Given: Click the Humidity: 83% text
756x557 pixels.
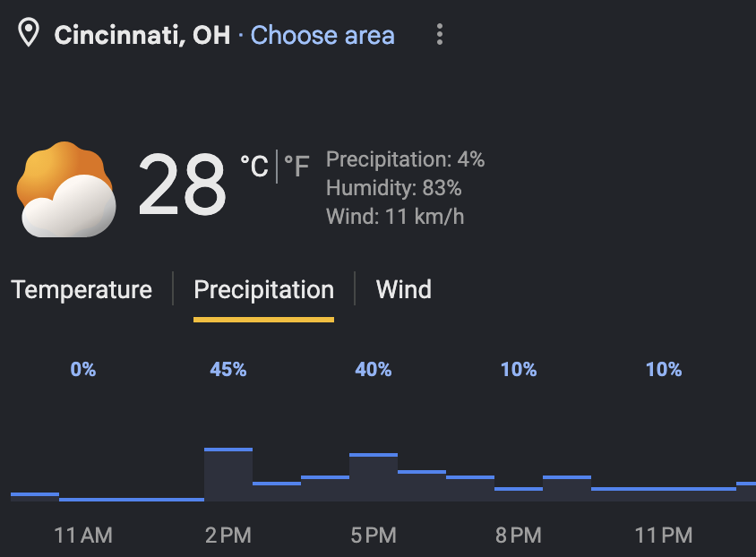Looking at the screenshot, I should pos(393,188).
